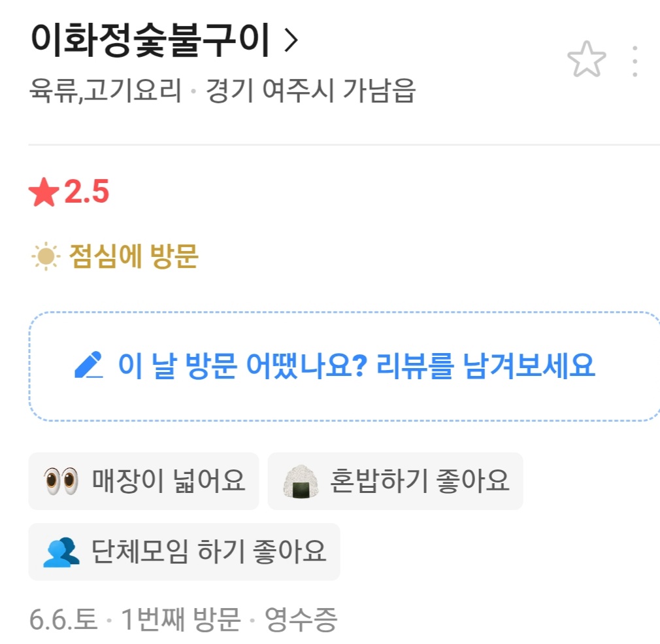Expand the chevron next to 이화정숯불구이

pyautogui.click(x=291, y=41)
